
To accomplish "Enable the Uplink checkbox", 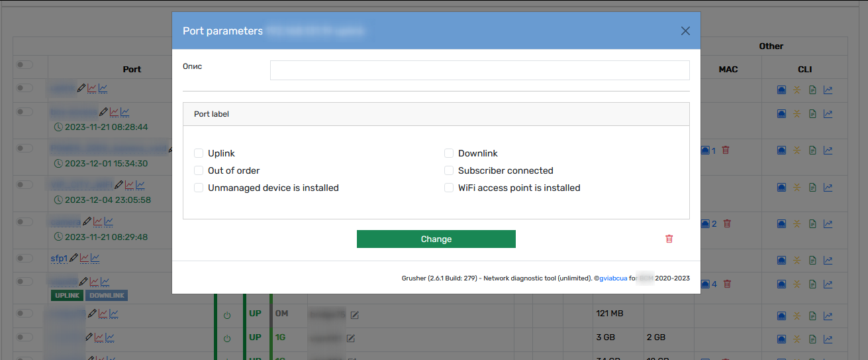I will [199, 153].
